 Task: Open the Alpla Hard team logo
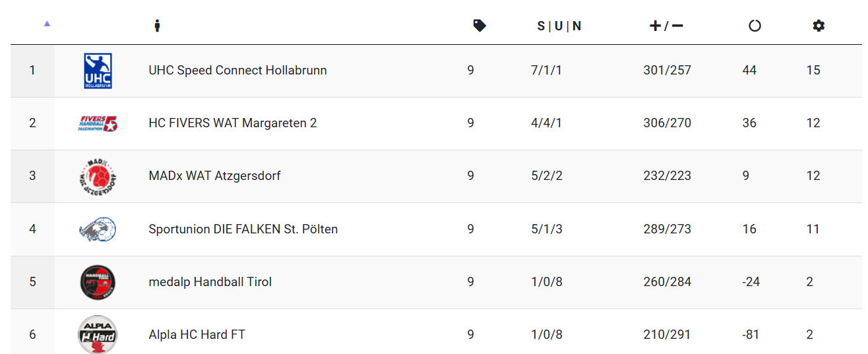pos(98,335)
